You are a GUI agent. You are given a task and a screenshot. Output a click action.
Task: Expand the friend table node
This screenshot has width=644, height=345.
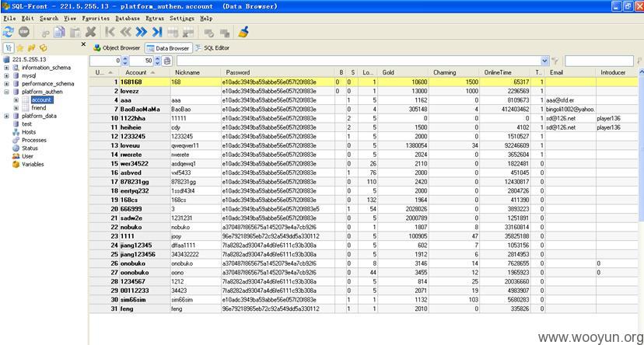[16, 108]
